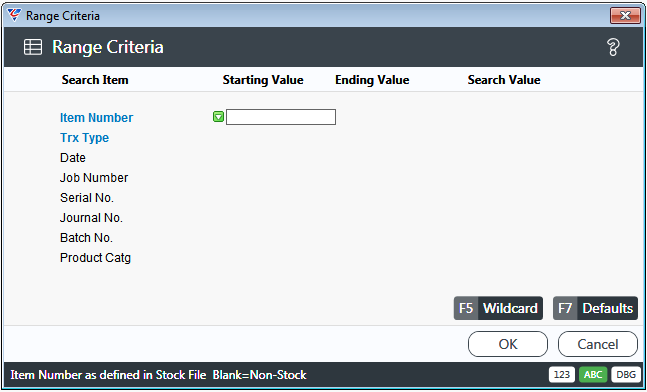This screenshot has width=647, height=392.
Task: Open the green lookup arrow for Item Number
Action: [218, 117]
